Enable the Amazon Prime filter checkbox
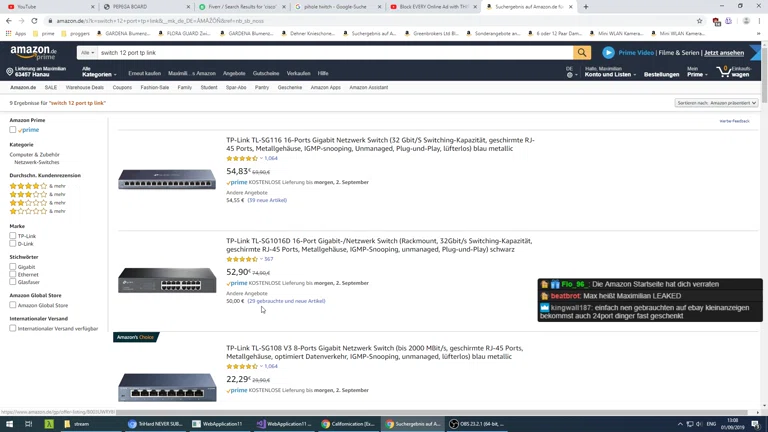This screenshot has width=768, height=432. tap(13, 130)
